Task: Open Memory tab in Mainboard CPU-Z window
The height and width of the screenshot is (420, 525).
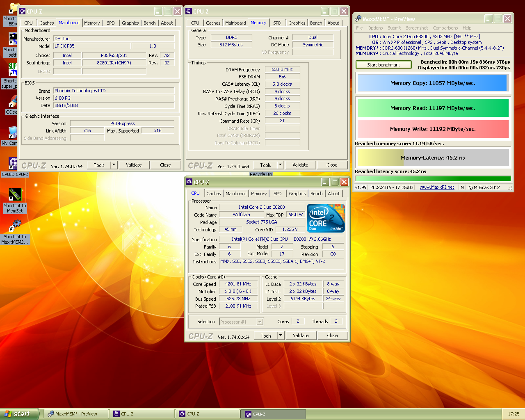Action: tap(92, 23)
